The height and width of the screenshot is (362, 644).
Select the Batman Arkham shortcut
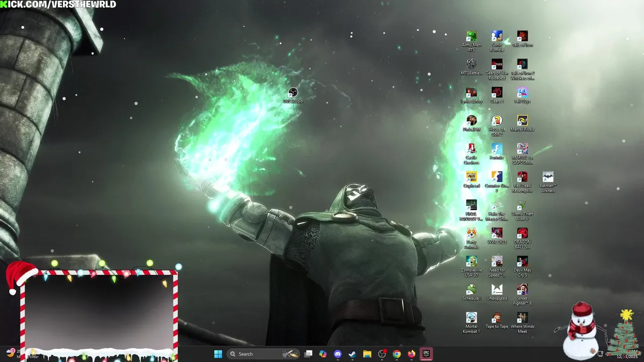pyautogui.click(x=548, y=182)
